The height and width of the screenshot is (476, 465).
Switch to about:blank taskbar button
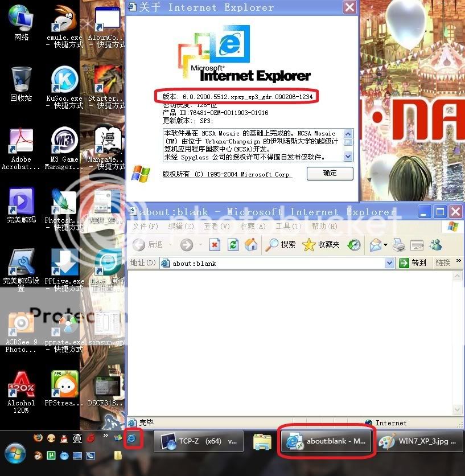(326, 441)
